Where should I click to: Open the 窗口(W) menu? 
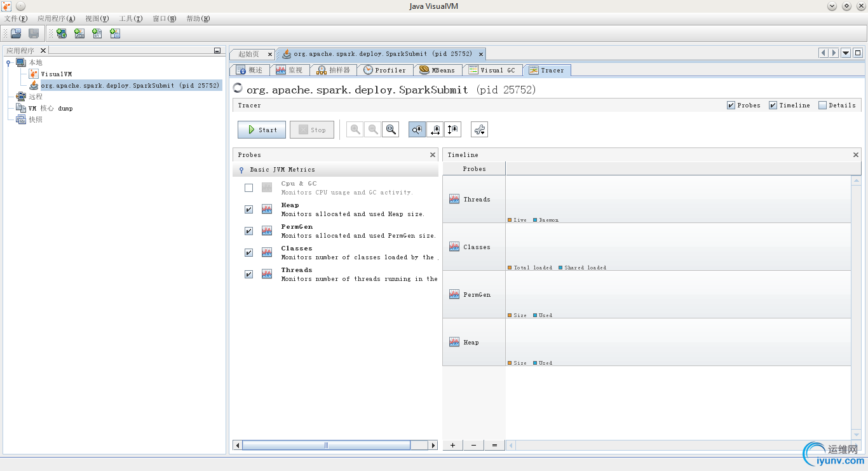click(165, 18)
